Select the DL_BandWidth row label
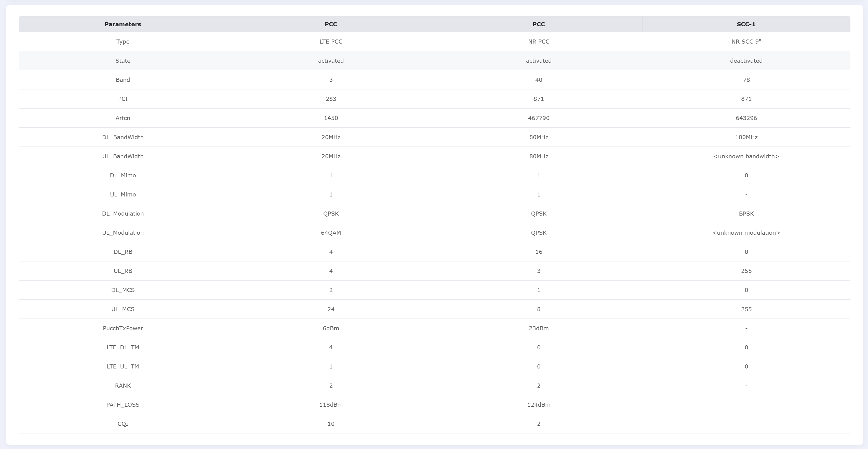868x449 pixels. [123, 137]
